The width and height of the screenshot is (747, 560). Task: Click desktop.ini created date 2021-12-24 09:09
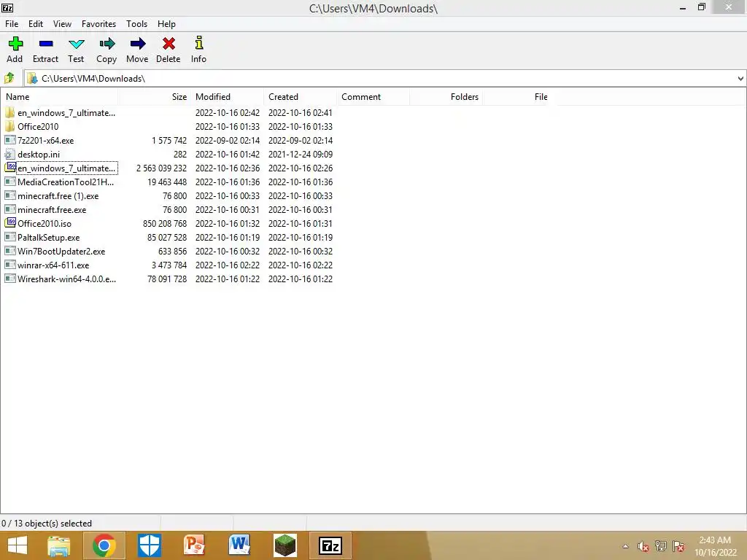coord(301,155)
